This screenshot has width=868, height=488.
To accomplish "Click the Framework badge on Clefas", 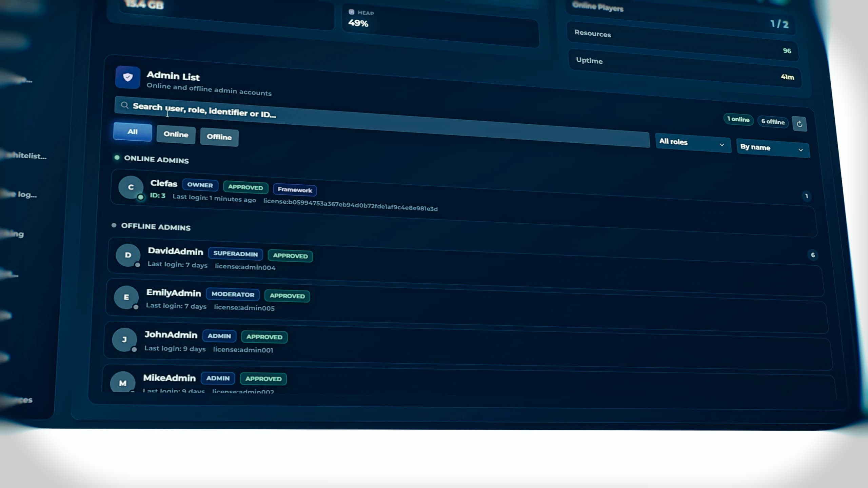I will 295,190.
